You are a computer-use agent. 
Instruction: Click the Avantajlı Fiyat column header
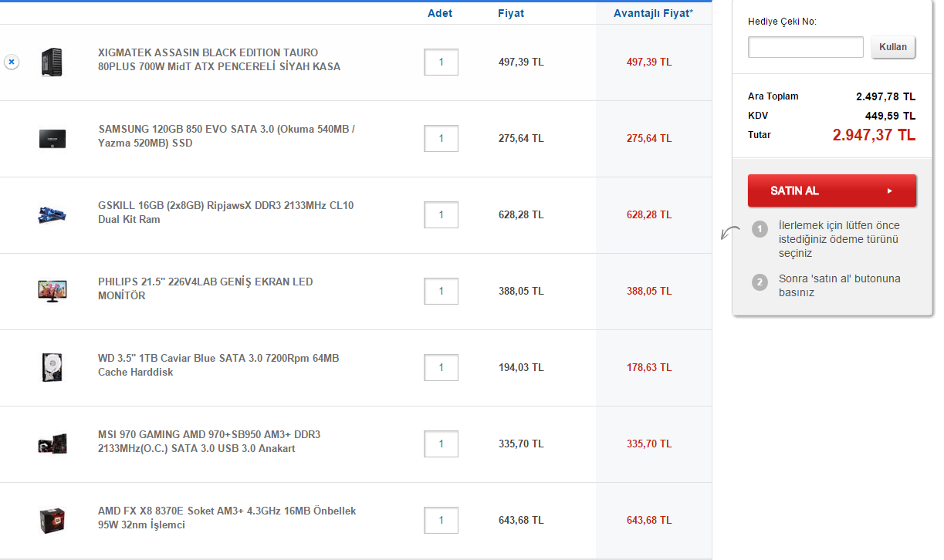tap(653, 13)
